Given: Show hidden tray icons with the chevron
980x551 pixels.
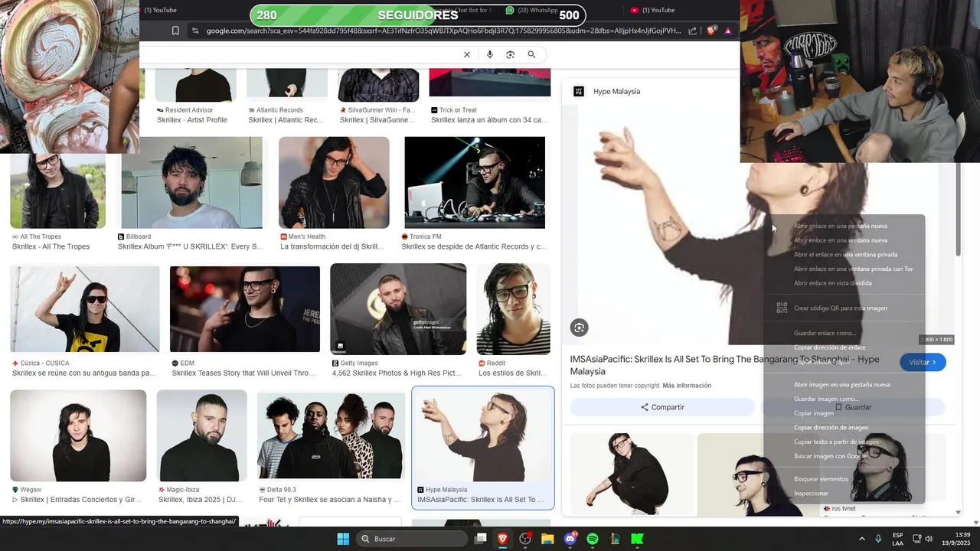Looking at the screenshot, I should pos(861,539).
